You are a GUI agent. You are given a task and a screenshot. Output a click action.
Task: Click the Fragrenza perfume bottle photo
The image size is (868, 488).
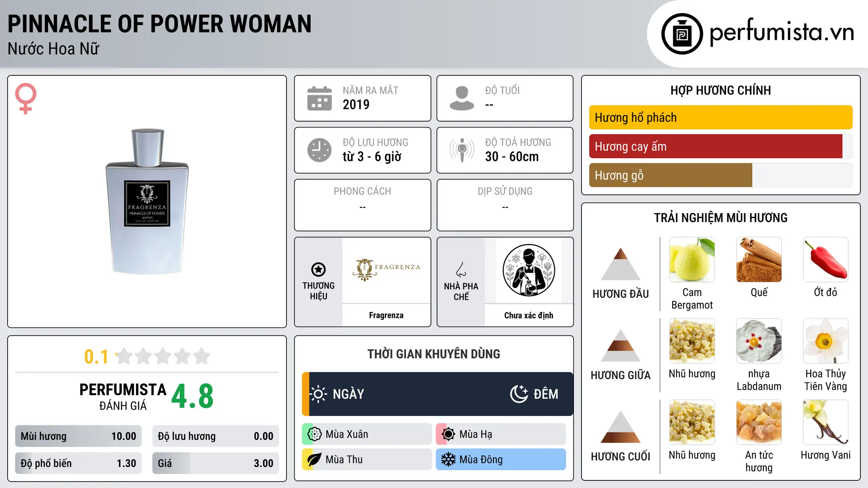pyautogui.click(x=147, y=201)
